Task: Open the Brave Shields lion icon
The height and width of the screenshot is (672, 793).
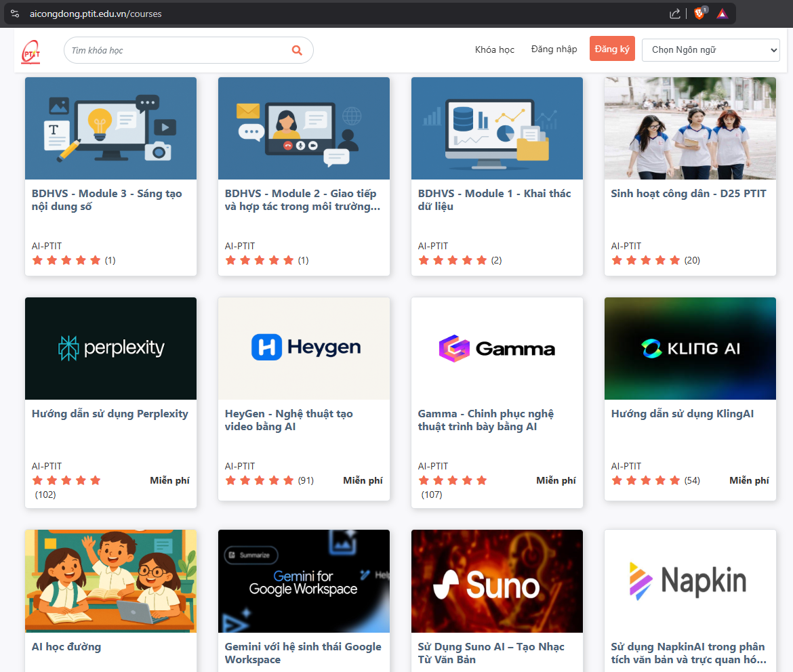Action: coord(700,13)
